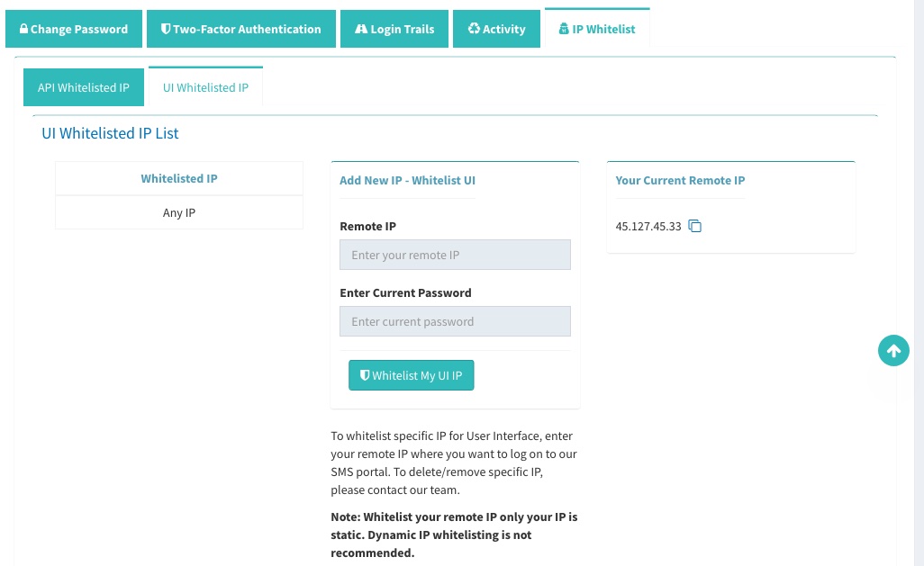This screenshot has width=924, height=566.
Task: Click the shield icon in Whitelist button
Action: coord(365,375)
